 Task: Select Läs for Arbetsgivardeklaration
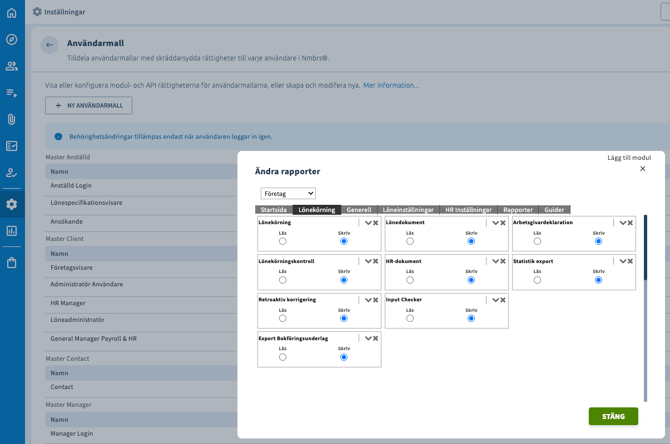click(537, 241)
